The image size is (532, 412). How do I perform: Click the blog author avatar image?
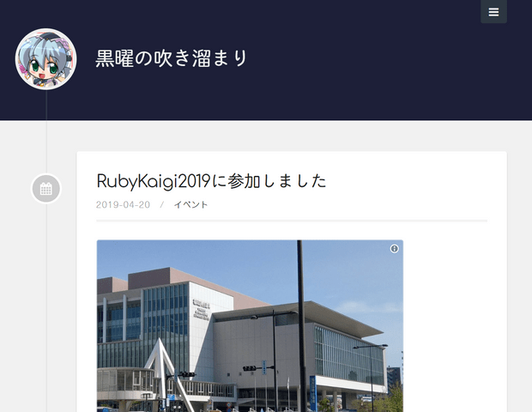coord(45,59)
